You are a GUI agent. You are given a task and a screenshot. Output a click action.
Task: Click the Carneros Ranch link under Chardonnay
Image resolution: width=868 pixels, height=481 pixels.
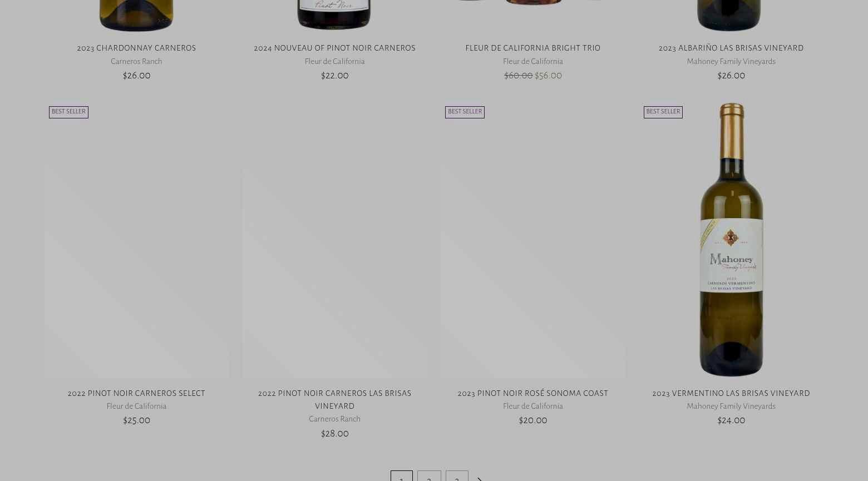[x=136, y=61]
